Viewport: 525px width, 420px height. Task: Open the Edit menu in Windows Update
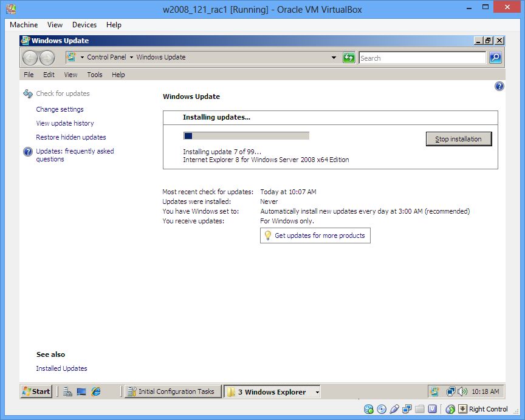pyautogui.click(x=49, y=75)
